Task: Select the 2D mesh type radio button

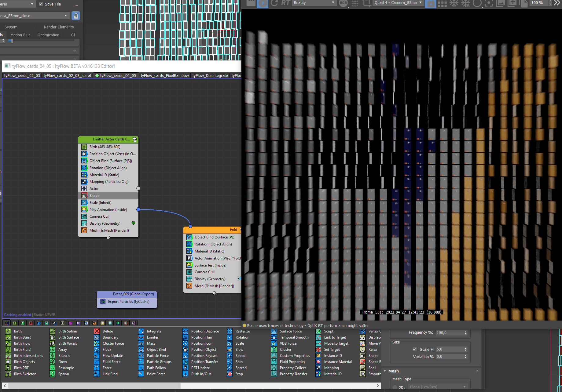Action: click(395, 387)
